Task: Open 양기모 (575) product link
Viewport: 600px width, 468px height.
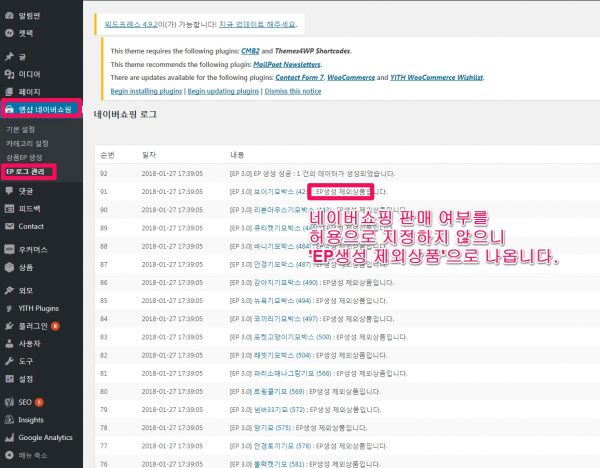Action: point(272,428)
